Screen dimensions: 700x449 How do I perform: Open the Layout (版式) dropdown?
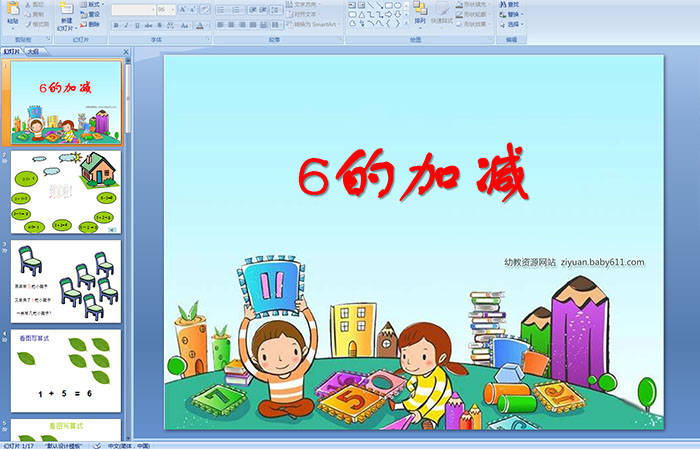(x=92, y=4)
